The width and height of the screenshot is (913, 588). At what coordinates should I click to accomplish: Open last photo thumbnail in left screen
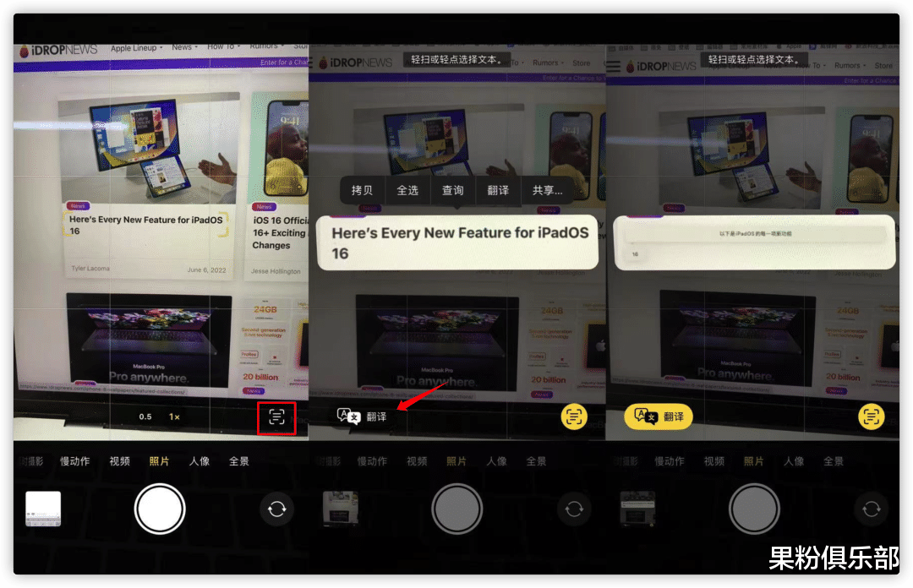43,509
